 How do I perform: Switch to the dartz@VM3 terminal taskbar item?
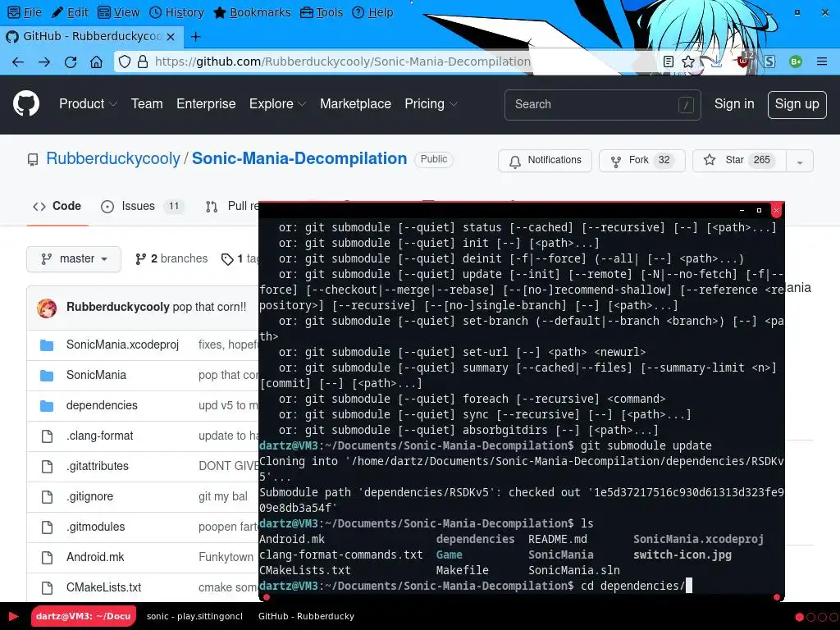[84, 616]
